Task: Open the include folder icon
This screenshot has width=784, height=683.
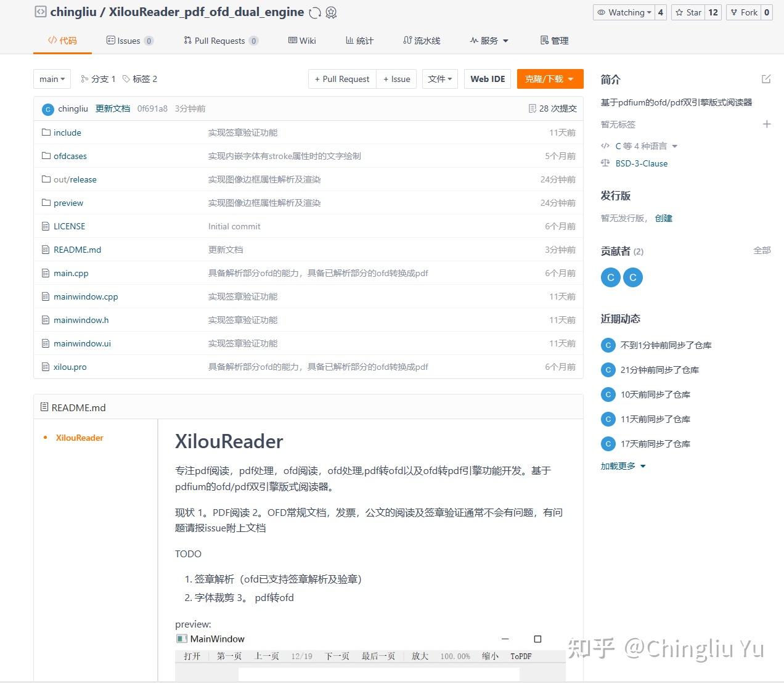Action: [x=46, y=132]
